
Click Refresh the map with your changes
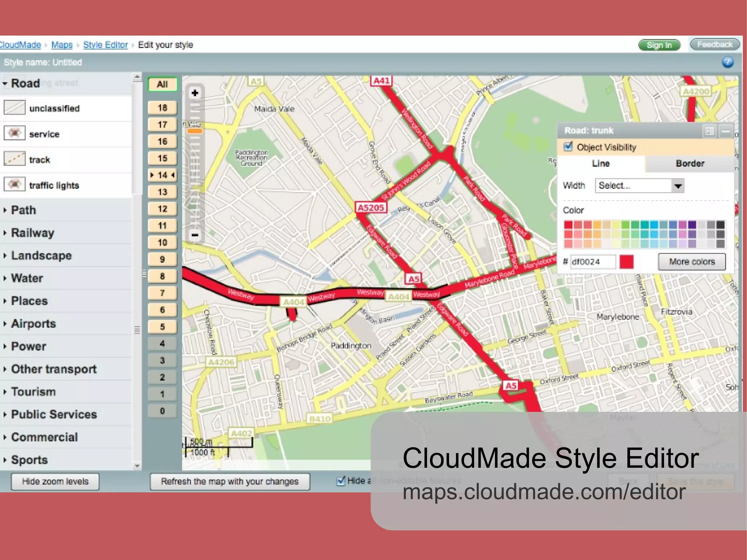[x=230, y=482]
